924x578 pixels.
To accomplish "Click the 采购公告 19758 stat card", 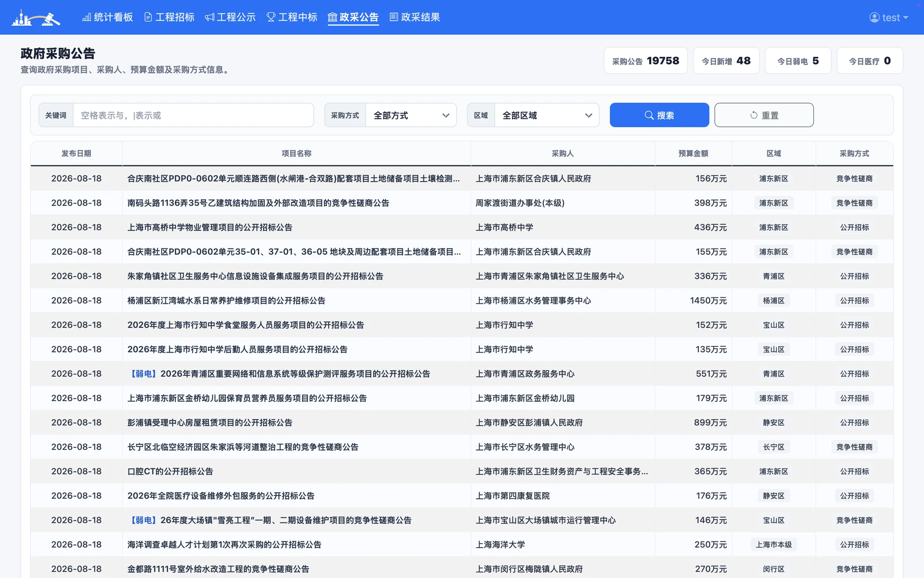I will pos(645,61).
